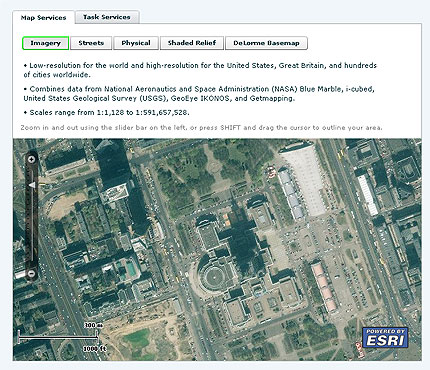Image resolution: width=430 pixels, height=370 pixels.
Task: Click the low-resolution description bullet text
Action: 200,70
